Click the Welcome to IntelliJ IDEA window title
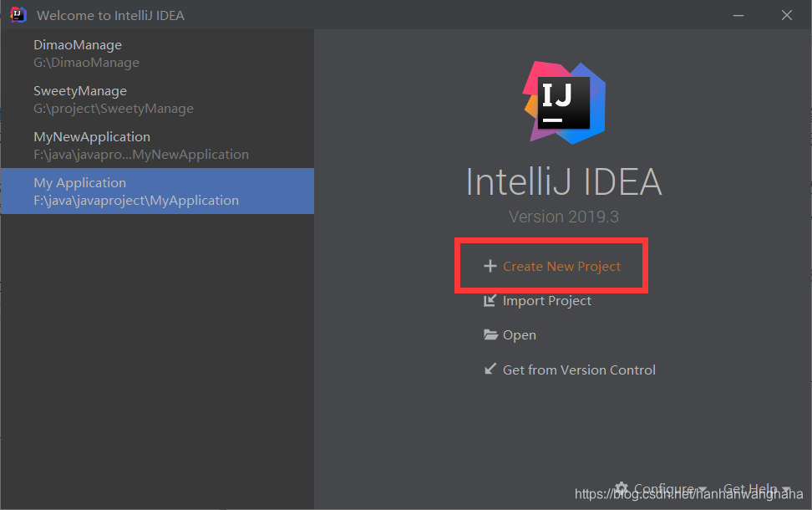This screenshot has height=510, width=812. click(x=110, y=16)
